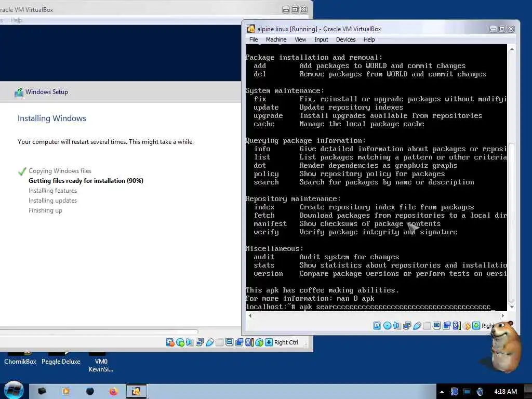
Task: Click the 'Installing Windows' heading
Action: point(52,118)
